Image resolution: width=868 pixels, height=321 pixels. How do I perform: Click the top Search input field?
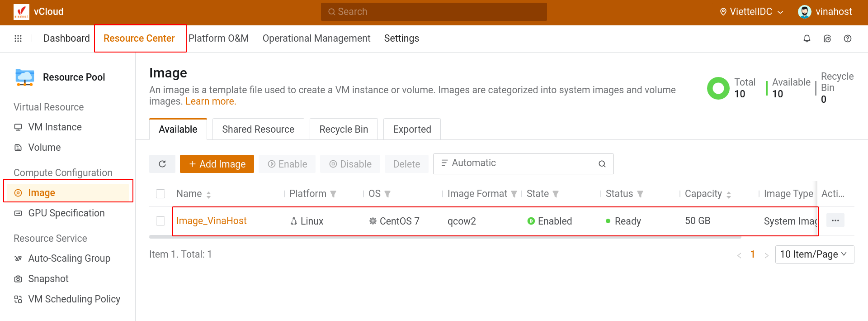[434, 12]
